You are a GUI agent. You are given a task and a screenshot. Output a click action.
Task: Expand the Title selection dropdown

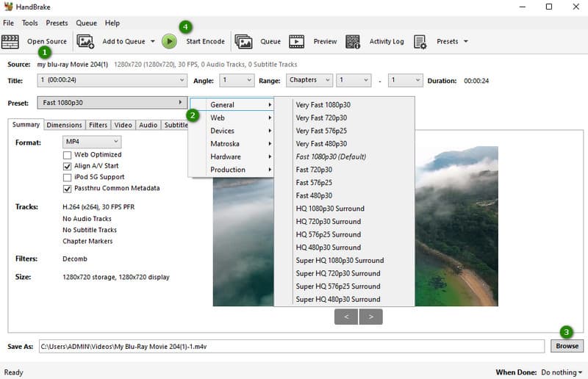click(x=112, y=80)
